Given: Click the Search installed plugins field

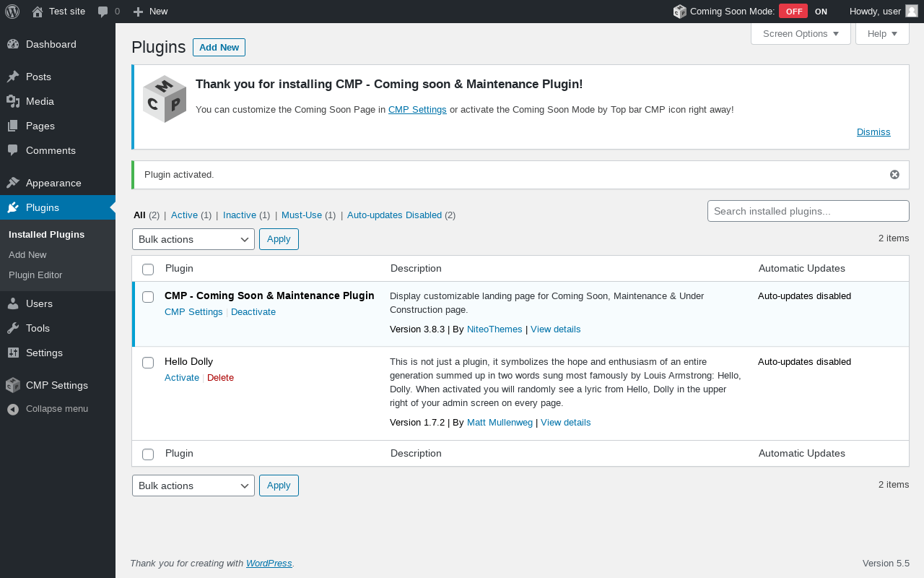Looking at the screenshot, I should coord(808,211).
